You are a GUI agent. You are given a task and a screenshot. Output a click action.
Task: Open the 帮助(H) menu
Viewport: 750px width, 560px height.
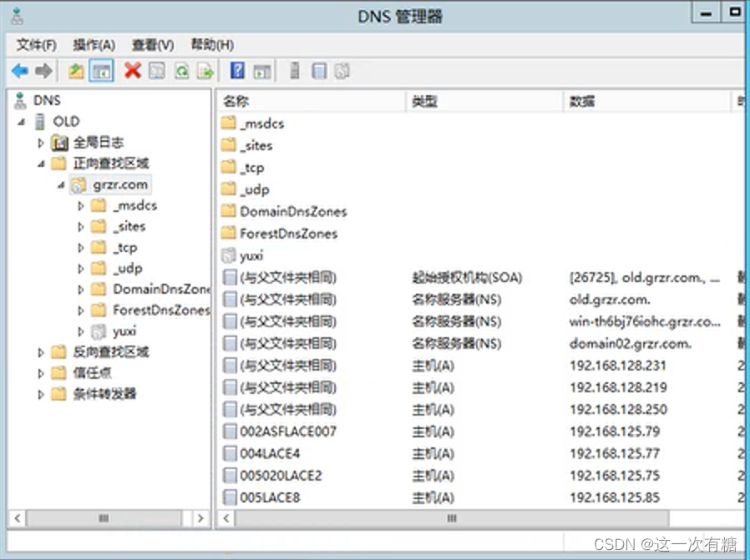pyautogui.click(x=209, y=45)
